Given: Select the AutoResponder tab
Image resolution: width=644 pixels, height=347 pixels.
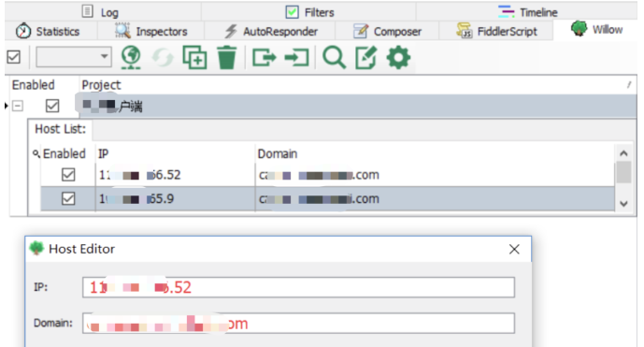Looking at the screenshot, I should [x=270, y=31].
